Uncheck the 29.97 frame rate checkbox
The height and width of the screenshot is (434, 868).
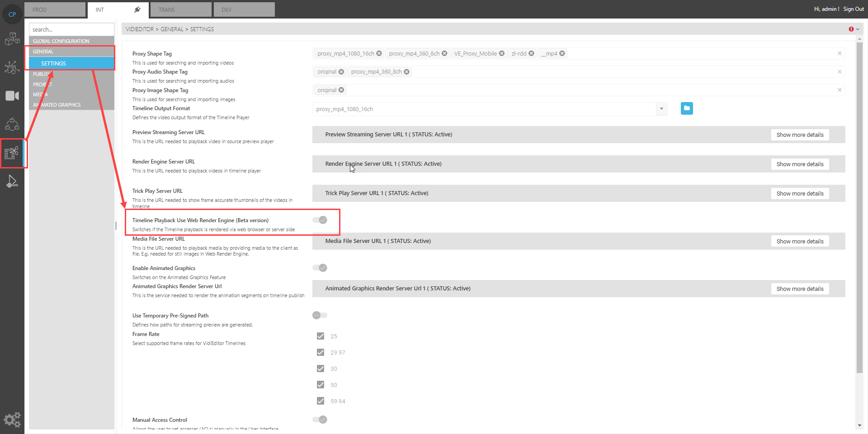tap(321, 352)
